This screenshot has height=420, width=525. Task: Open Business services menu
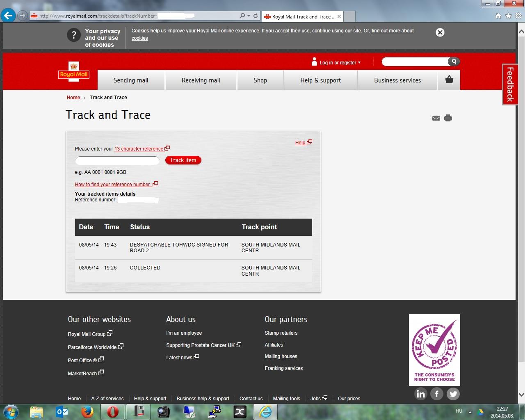point(397,80)
